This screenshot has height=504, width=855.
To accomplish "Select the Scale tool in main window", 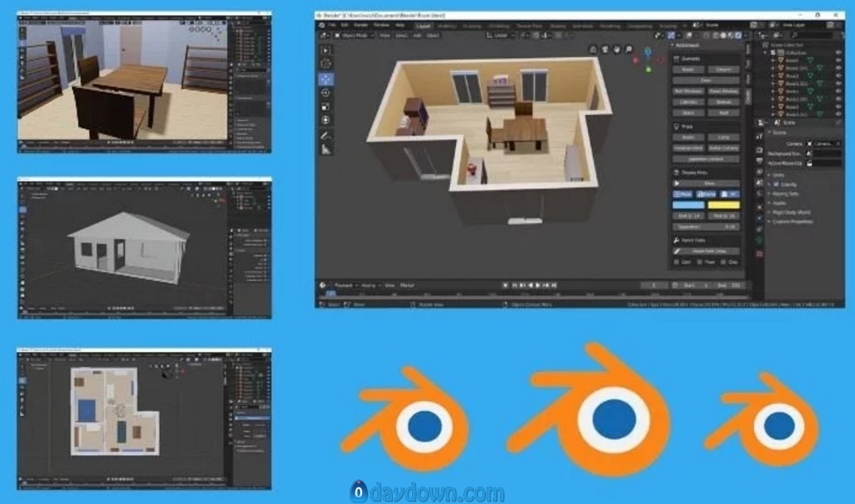I will click(326, 106).
